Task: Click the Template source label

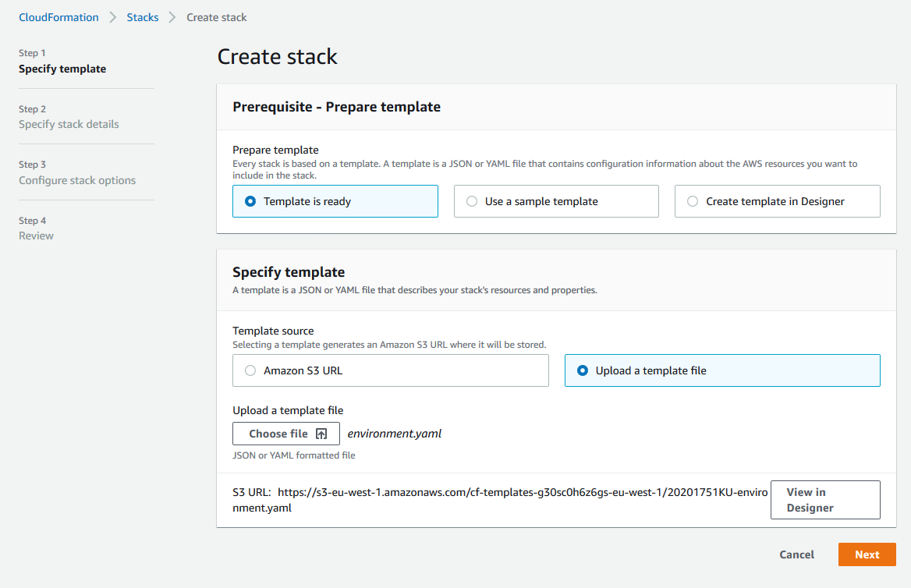Action: point(273,331)
